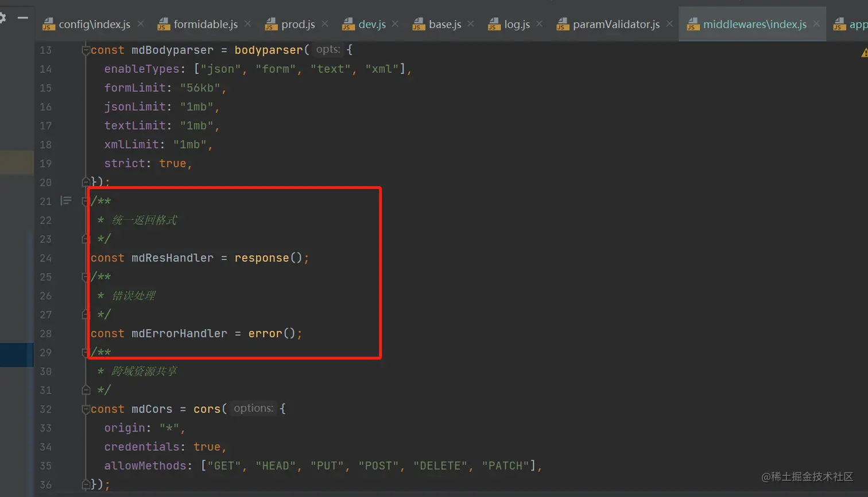Close the formidable.js tab
This screenshot has height=497, width=868.
click(247, 24)
